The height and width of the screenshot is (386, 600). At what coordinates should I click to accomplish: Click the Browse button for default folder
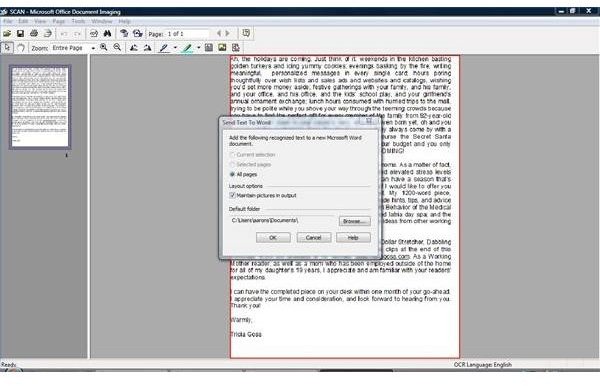click(x=355, y=221)
